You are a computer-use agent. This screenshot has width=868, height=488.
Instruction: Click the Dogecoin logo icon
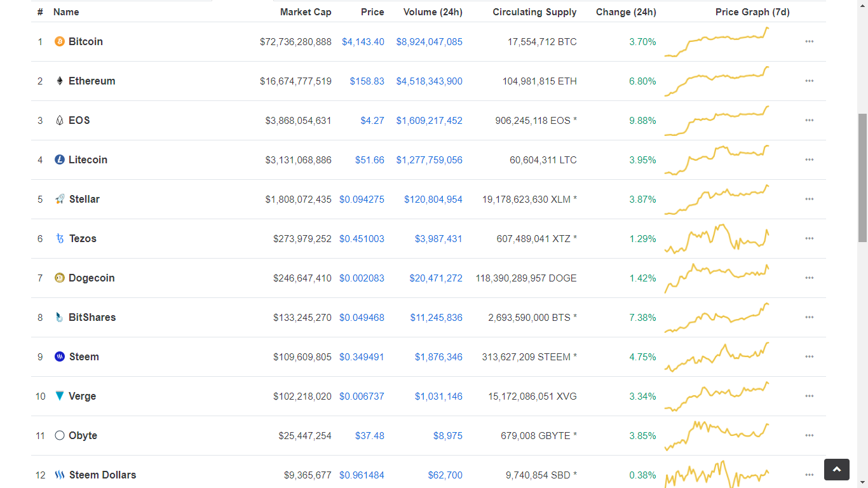click(60, 278)
